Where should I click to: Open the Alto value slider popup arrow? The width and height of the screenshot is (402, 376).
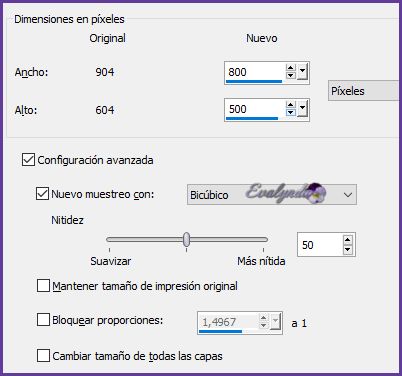302,109
